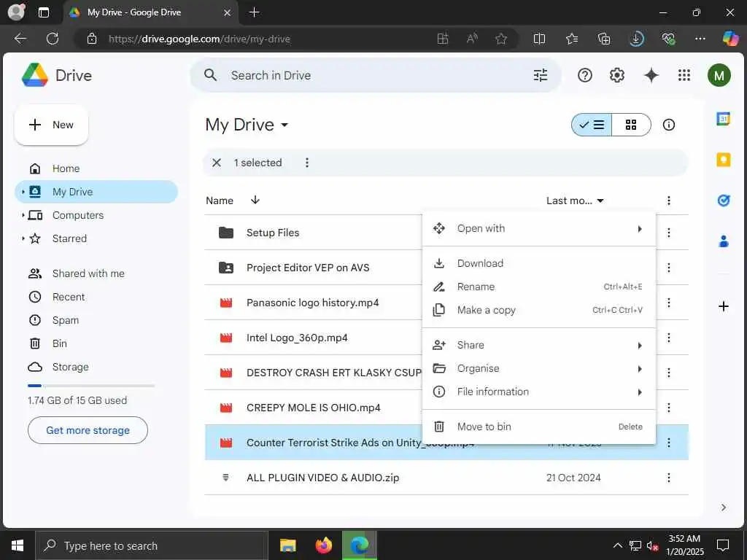
Task: Open Windows Start menu
Action: (x=18, y=545)
